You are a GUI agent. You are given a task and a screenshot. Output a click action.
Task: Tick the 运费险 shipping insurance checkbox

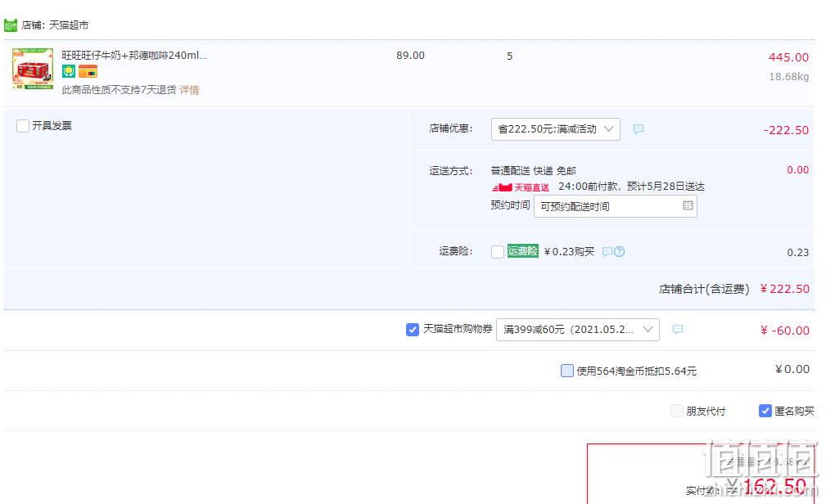point(497,252)
